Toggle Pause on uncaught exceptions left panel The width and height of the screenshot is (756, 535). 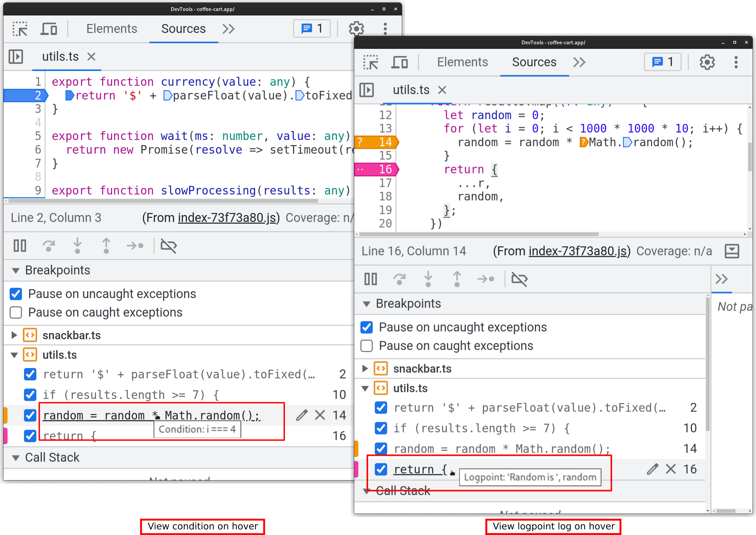pos(16,294)
